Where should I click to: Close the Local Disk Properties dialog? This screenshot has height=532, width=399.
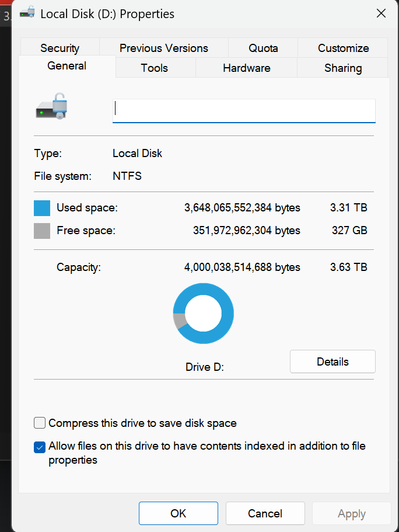tap(381, 13)
